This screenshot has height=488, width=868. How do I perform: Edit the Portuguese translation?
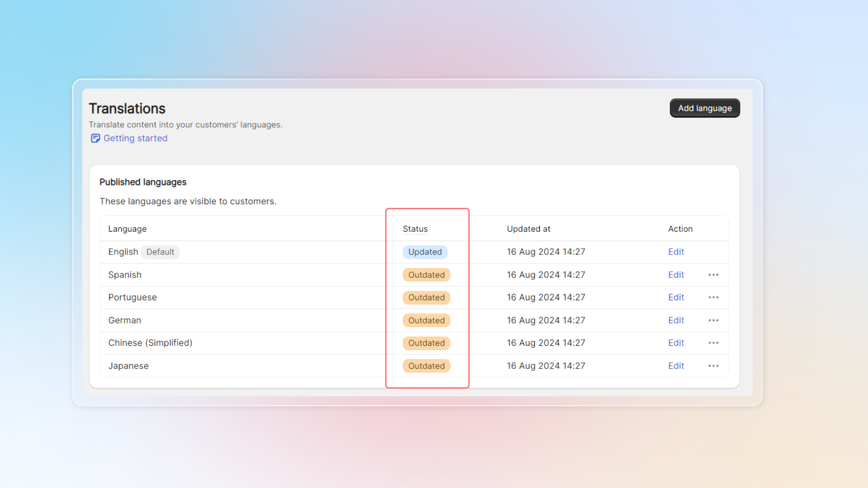676,297
